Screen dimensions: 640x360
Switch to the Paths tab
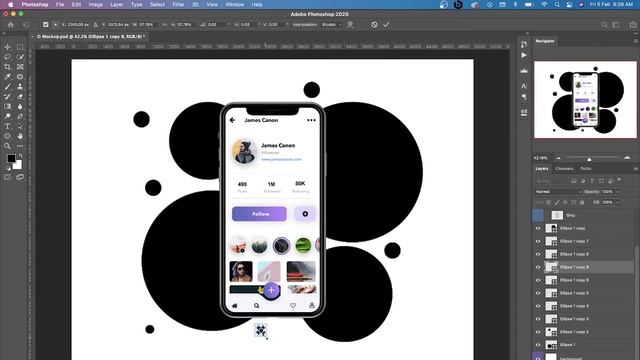pyautogui.click(x=586, y=169)
